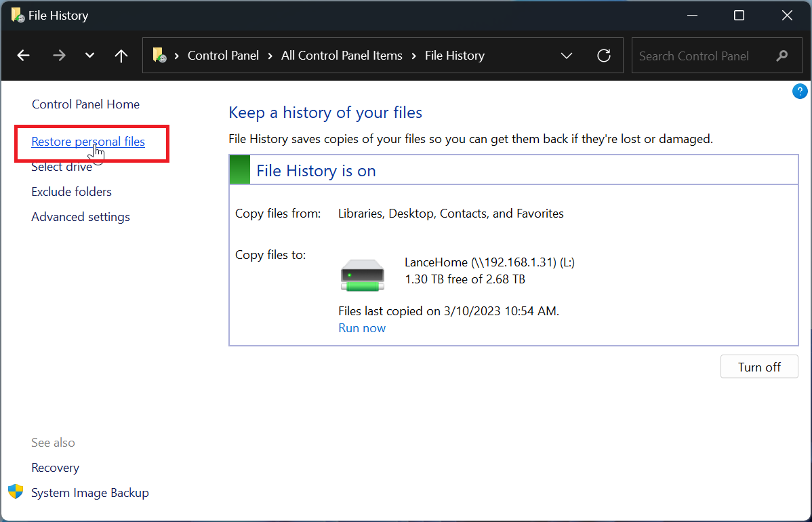Open the recent locations dropdown chevron

89,56
